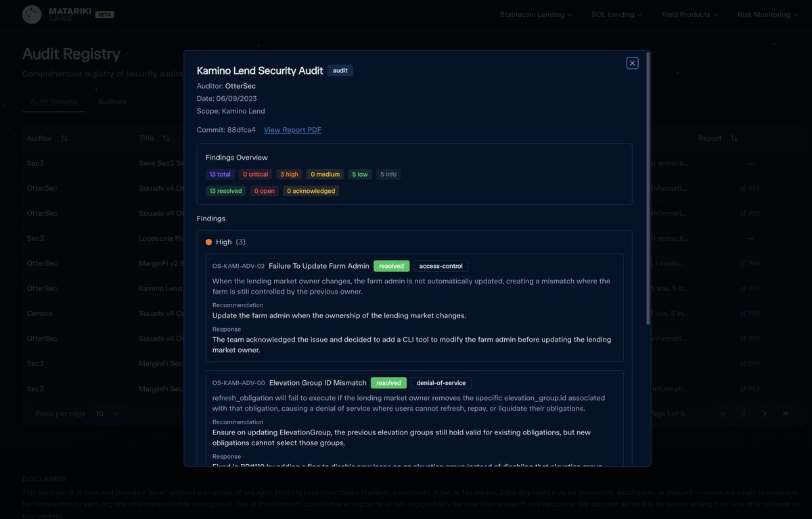This screenshot has height=519, width=812.
Task: Select finding ID OS-KAMI-ADV-00
Action: tap(238, 383)
